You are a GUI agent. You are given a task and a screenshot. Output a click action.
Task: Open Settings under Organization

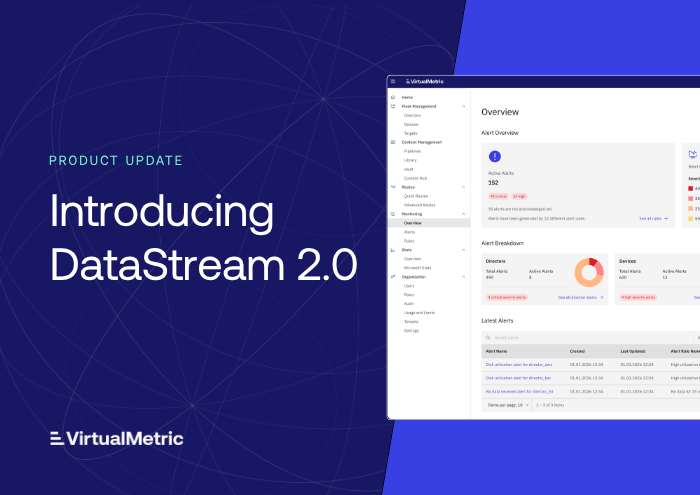pos(411,331)
